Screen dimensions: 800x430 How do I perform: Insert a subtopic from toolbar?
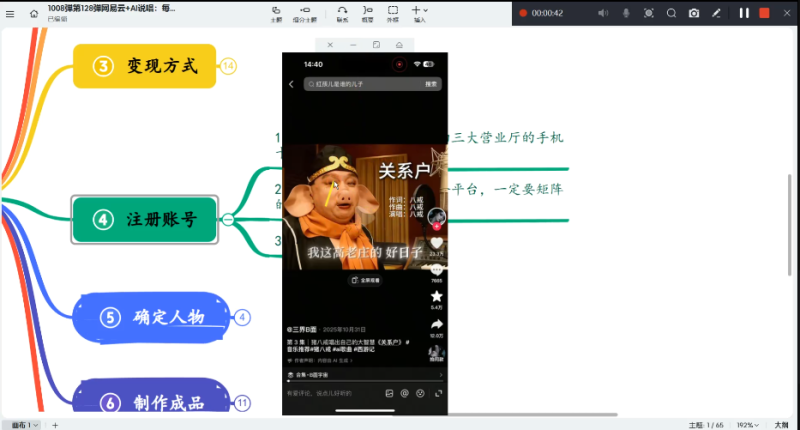pyautogui.click(x=305, y=14)
